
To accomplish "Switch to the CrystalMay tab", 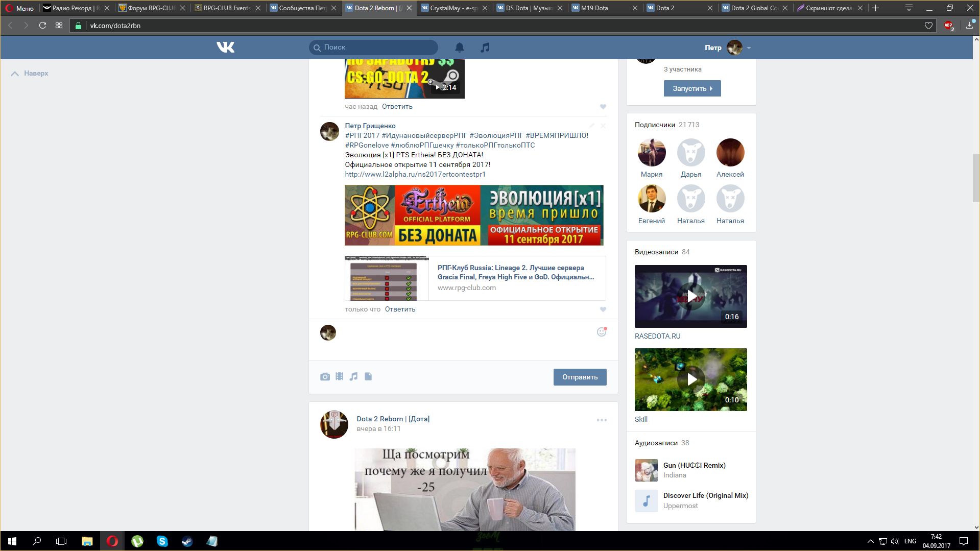I will (x=454, y=8).
